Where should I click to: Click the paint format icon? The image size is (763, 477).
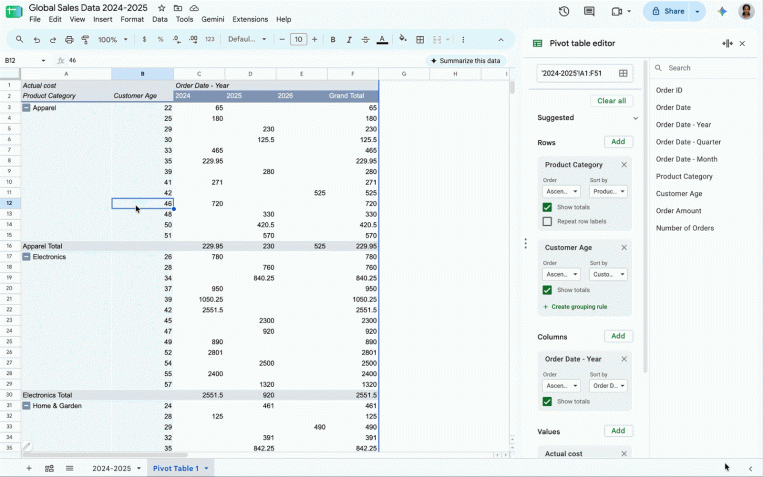[85, 39]
